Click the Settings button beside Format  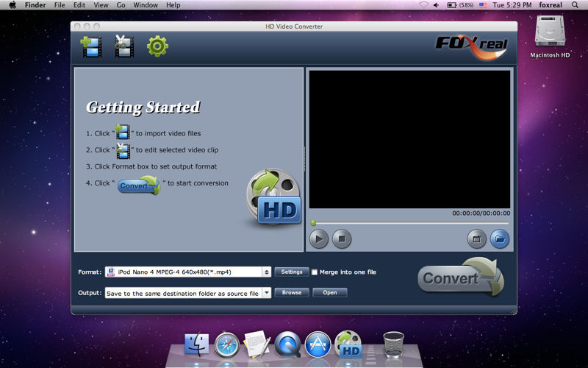(292, 272)
